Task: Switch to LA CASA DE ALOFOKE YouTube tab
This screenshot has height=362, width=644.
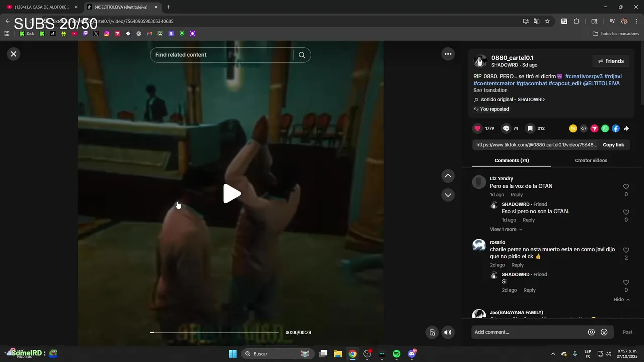Action: click(41, 7)
